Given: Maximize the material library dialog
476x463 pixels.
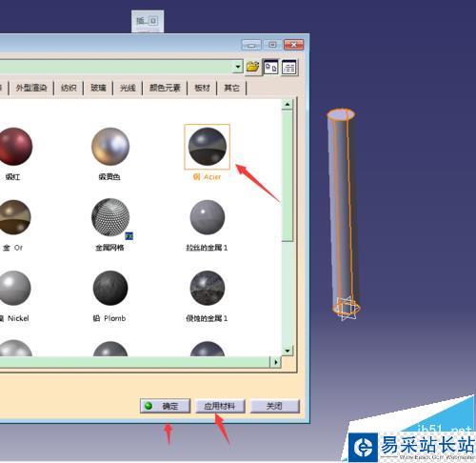Looking at the screenshot, I should click(x=272, y=45).
